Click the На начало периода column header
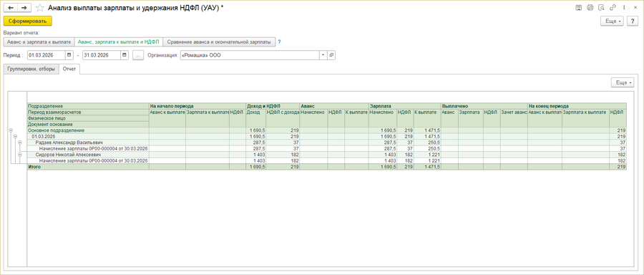This screenshot has height=275, width=644. [x=197, y=106]
